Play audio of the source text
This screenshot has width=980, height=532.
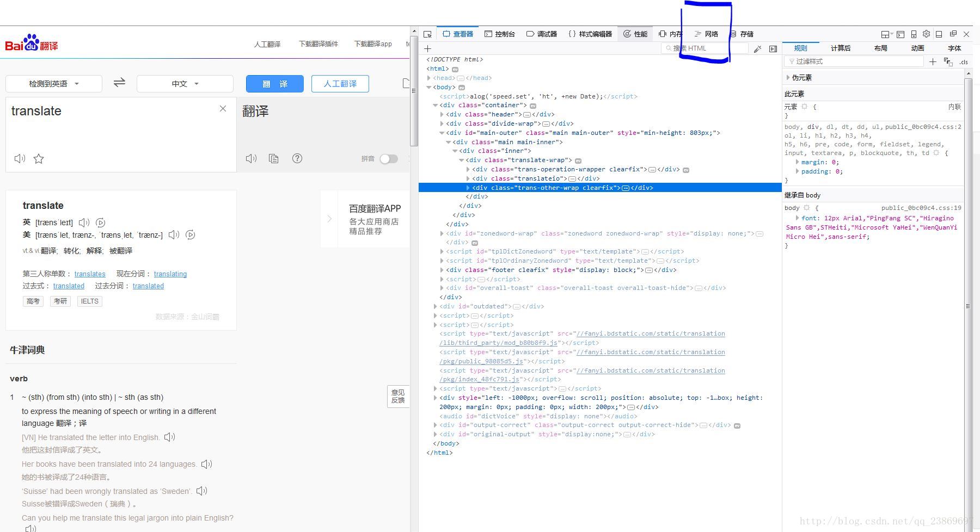[20, 159]
